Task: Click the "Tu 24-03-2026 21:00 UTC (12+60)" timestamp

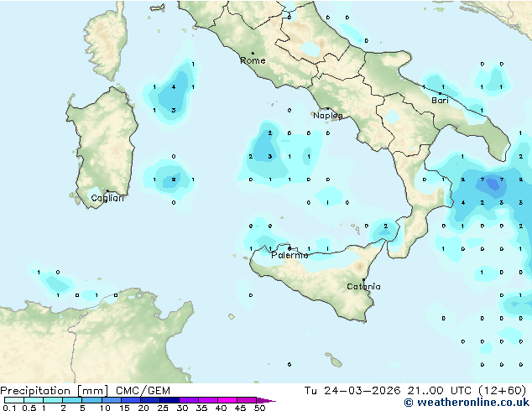Action: [x=415, y=391]
